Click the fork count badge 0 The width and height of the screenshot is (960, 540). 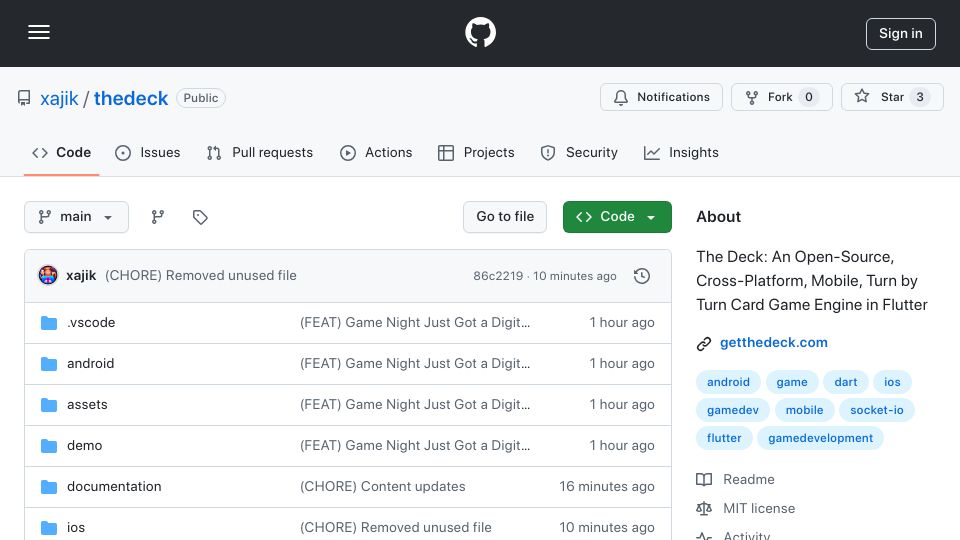[809, 97]
